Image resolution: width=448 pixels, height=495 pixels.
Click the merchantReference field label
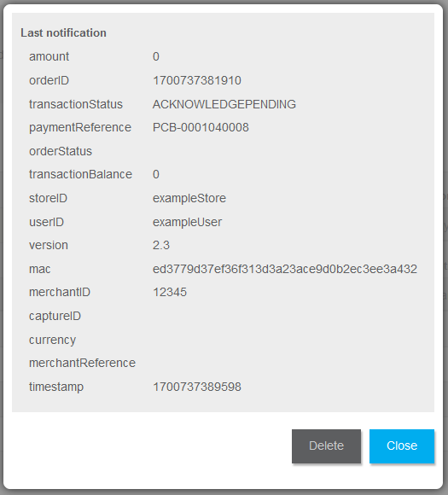click(82, 363)
